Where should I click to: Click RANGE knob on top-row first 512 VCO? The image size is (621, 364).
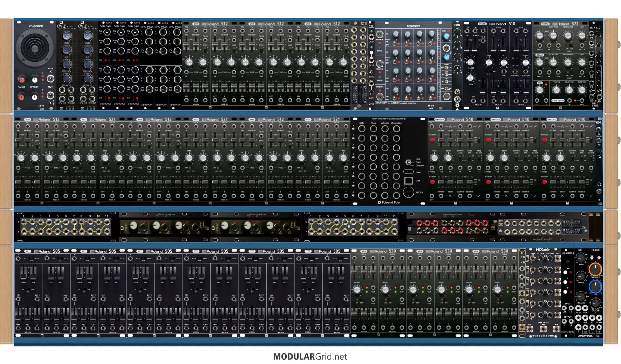(189, 62)
